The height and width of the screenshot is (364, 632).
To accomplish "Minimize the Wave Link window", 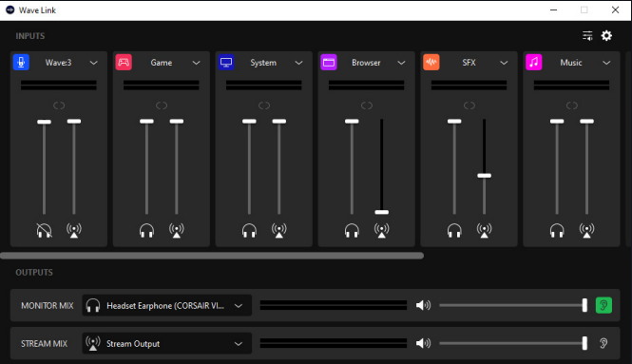I will click(x=554, y=10).
